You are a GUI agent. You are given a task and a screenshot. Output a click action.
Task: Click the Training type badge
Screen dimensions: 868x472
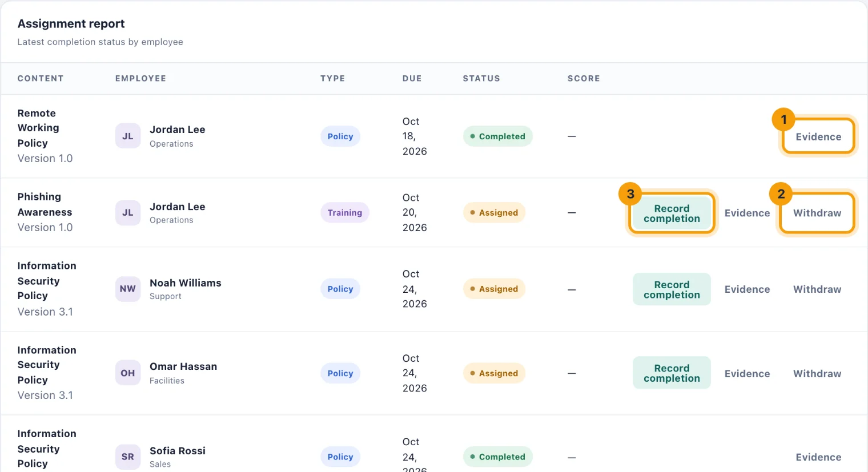tap(345, 213)
